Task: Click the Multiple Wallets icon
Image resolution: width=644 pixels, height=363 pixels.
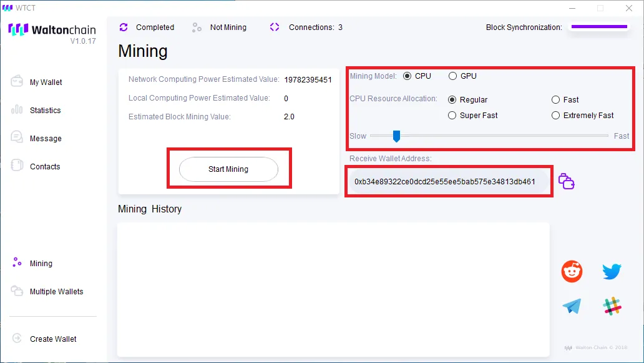Action: [17, 291]
